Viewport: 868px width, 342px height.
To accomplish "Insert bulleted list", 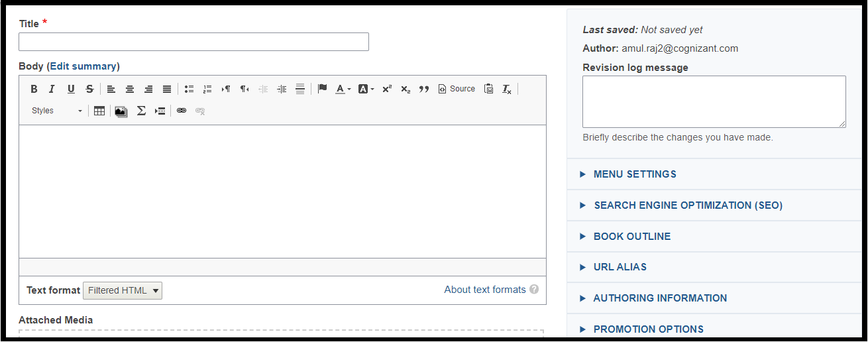I will pos(189,89).
